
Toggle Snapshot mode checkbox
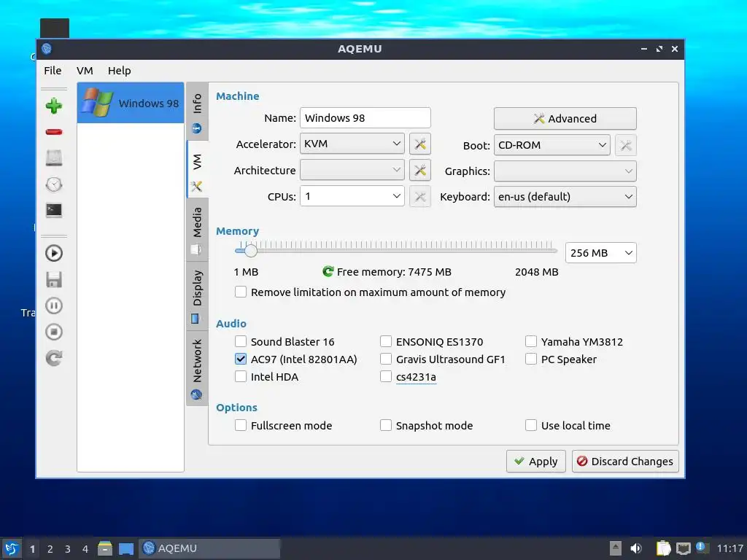coord(386,425)
